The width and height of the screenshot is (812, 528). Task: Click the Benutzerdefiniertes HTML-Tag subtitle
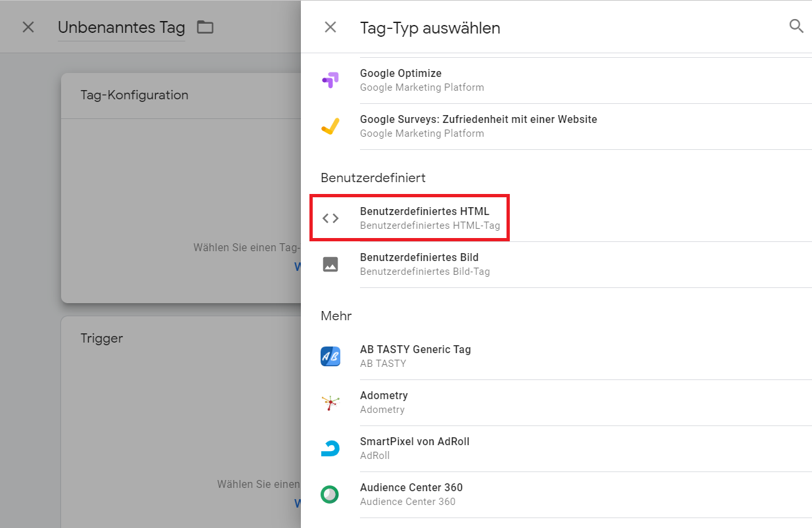(430, 226)
